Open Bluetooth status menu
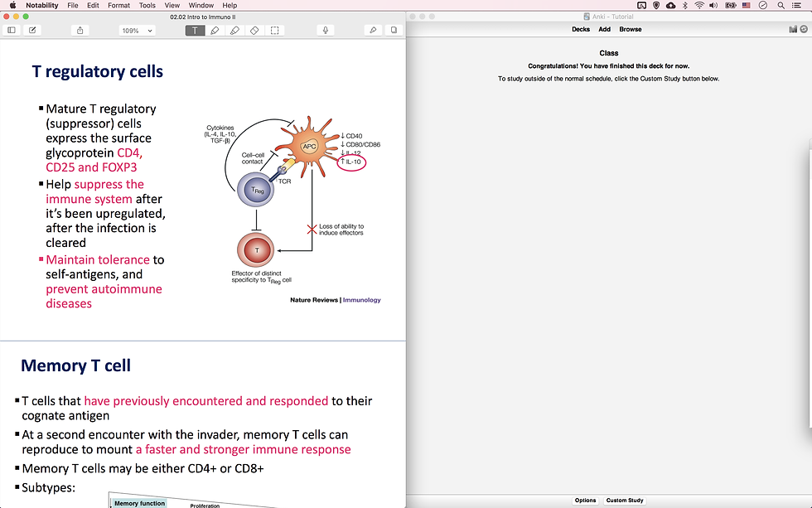Screen dimensions: 812x508 684,5
